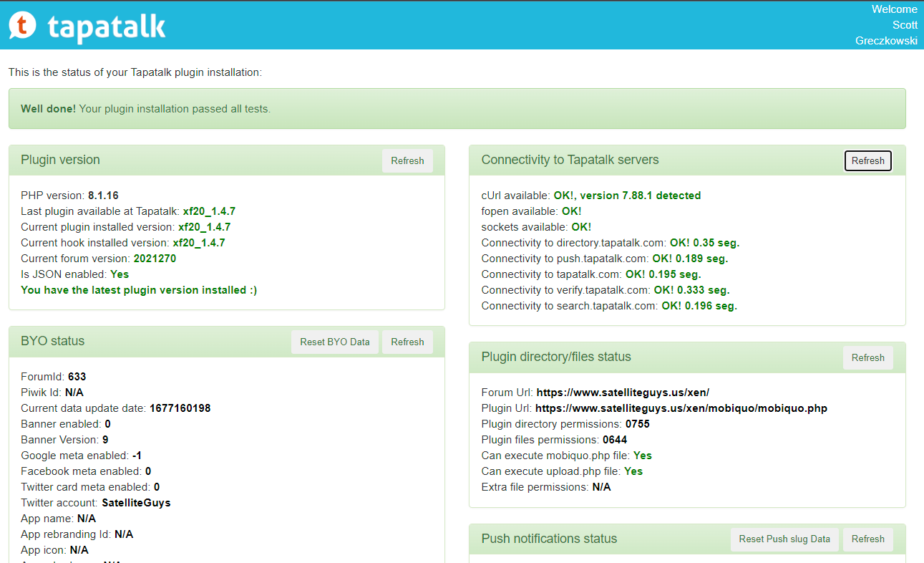This screenshot has width=924, height=563.
Task: Click the BYO status panel heading
Action: [53, 341]
